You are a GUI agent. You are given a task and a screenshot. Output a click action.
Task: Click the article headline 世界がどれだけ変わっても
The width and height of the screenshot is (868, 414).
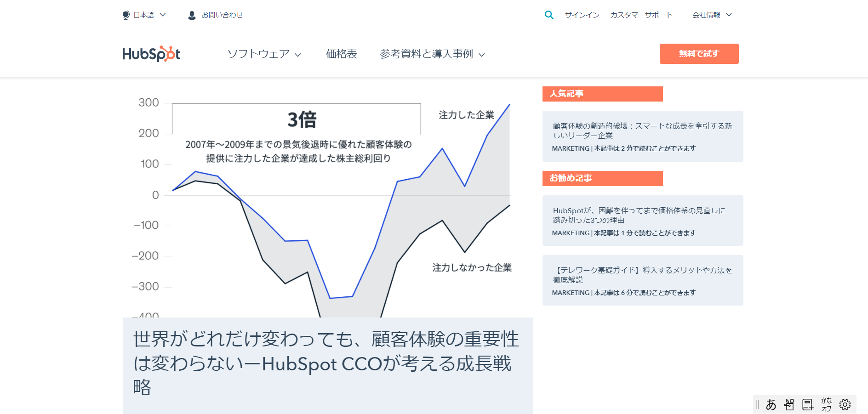pyautogui.click(x=326, y=363)
